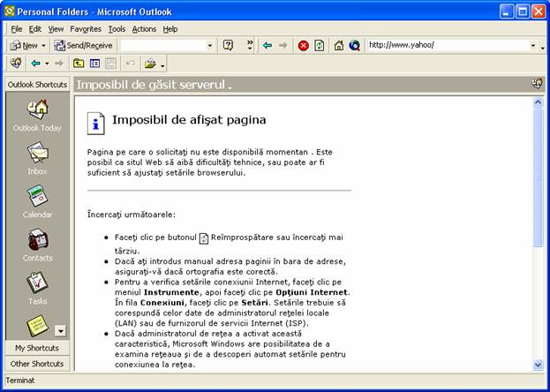This screenshot has height=392, width=550.
Task: Click the New mail message button
Action: point(24,45)
